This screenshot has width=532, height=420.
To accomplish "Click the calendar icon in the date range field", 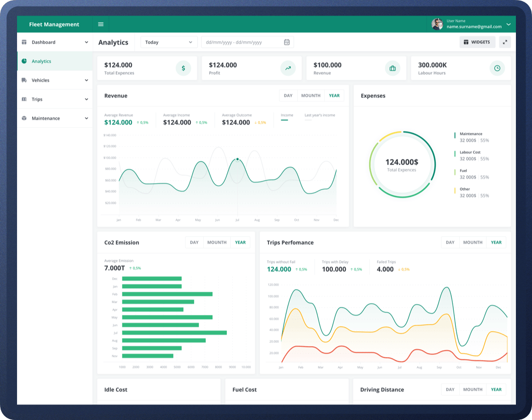I will pyautogui.click(x=287, y=42).
